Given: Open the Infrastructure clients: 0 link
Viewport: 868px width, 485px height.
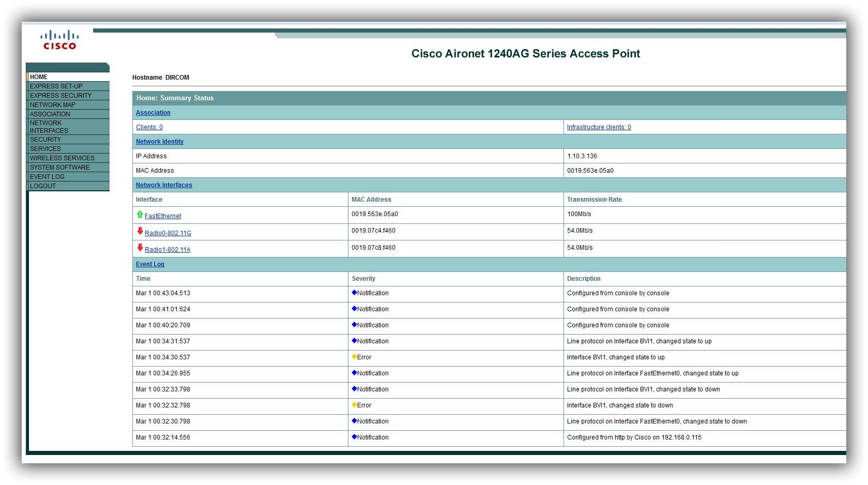Looking at the screenshot, I should (x=599, y=127).
